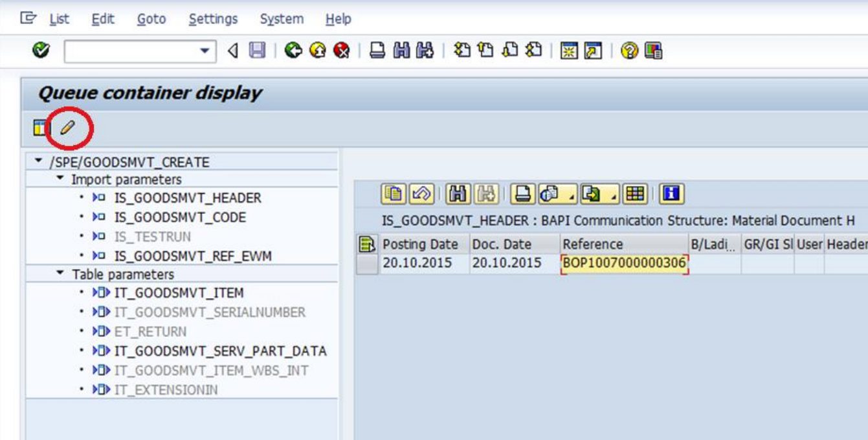Click the red Cancel icon
This screenshot has height=440, width=868.
(341, 51)
